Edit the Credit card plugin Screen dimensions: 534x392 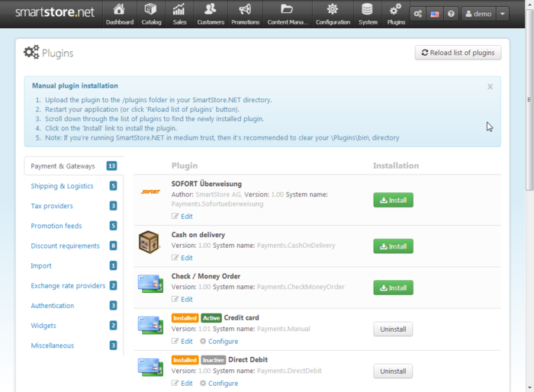(x=182, y=341)
